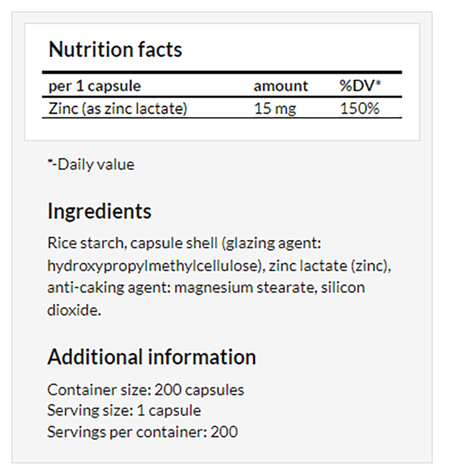Click the "Servings per container: 200" line

143,432
